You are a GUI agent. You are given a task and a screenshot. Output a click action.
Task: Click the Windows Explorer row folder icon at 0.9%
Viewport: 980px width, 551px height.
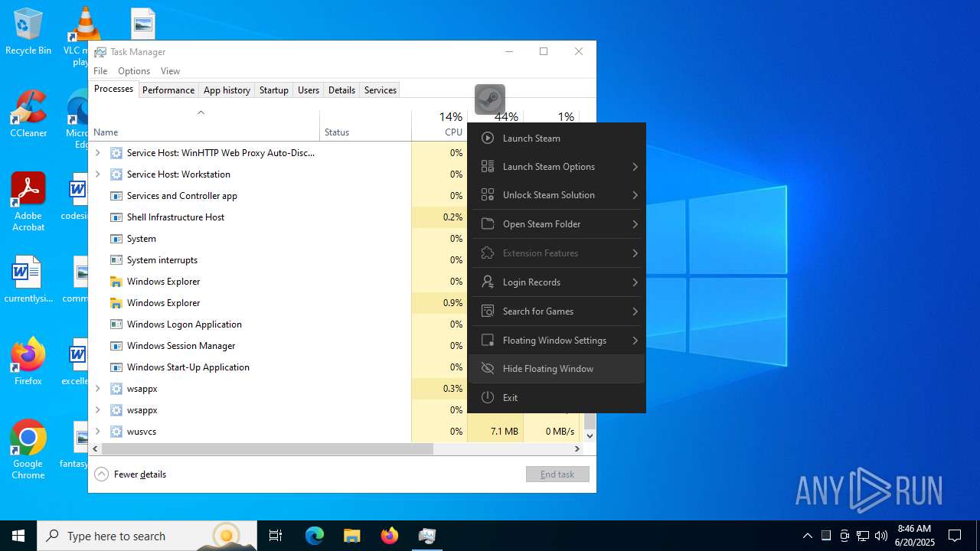click(116, 302)
